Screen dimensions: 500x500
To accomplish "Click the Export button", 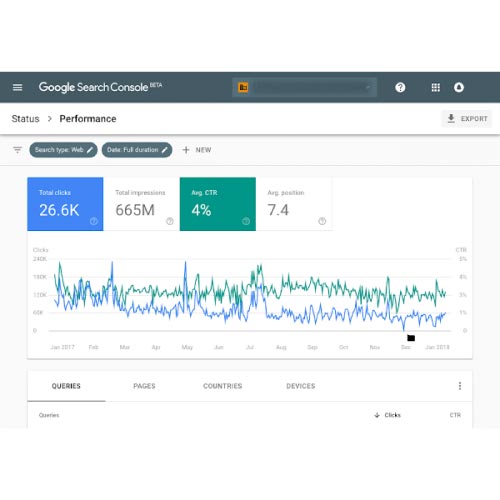I will point(467,119).
